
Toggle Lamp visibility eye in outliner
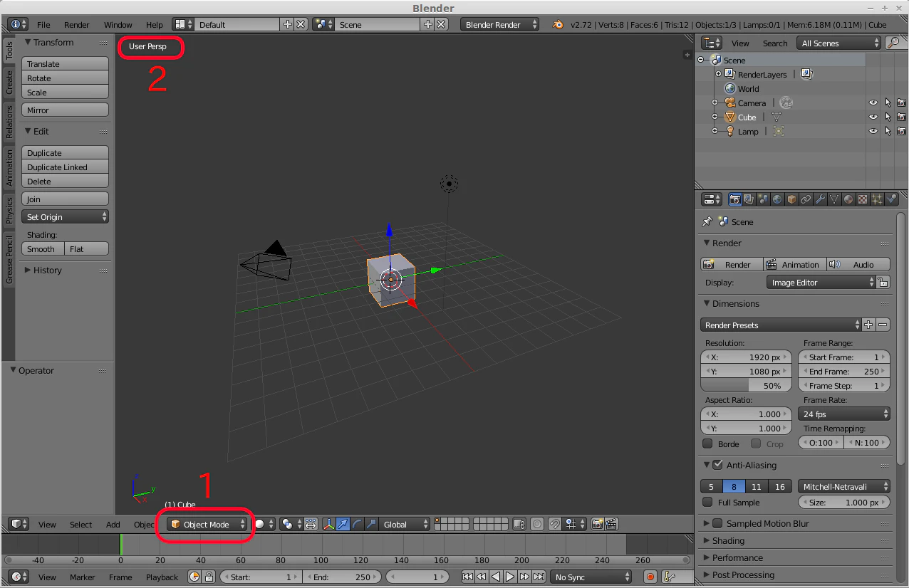tap(873, 132)
